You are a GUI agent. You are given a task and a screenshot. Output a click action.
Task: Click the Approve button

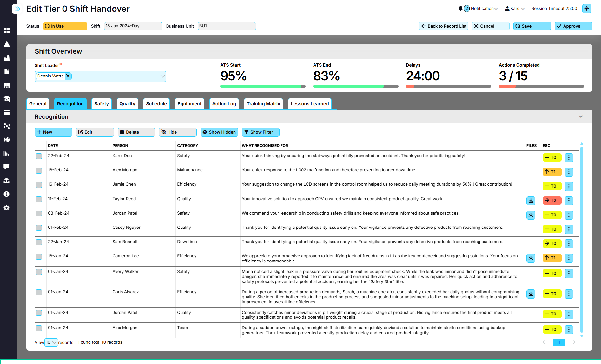click(x=573, y=26)
